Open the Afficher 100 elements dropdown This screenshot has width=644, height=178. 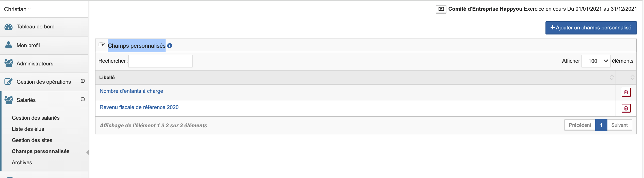pyautogui.click(x=596, y=61)
